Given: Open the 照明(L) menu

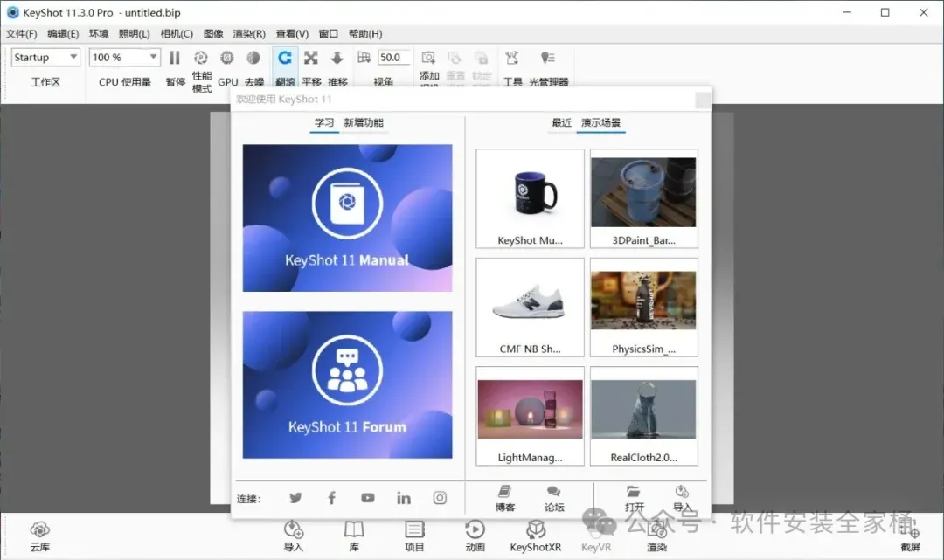Looking at the screenshot, I should [x=134, y=34].
